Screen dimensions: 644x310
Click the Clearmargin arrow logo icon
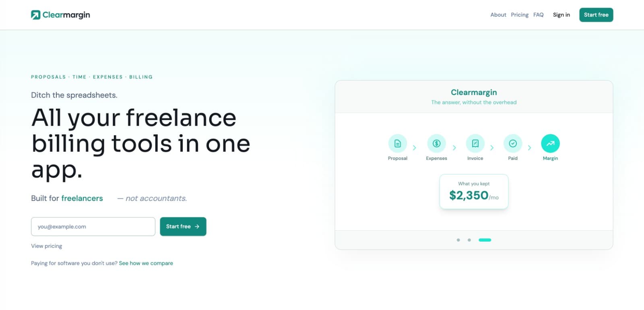(35, 15)
